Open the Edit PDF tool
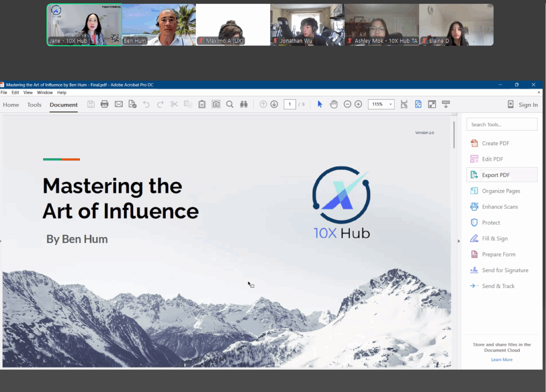The image size is (546, 392). (502, 159)
